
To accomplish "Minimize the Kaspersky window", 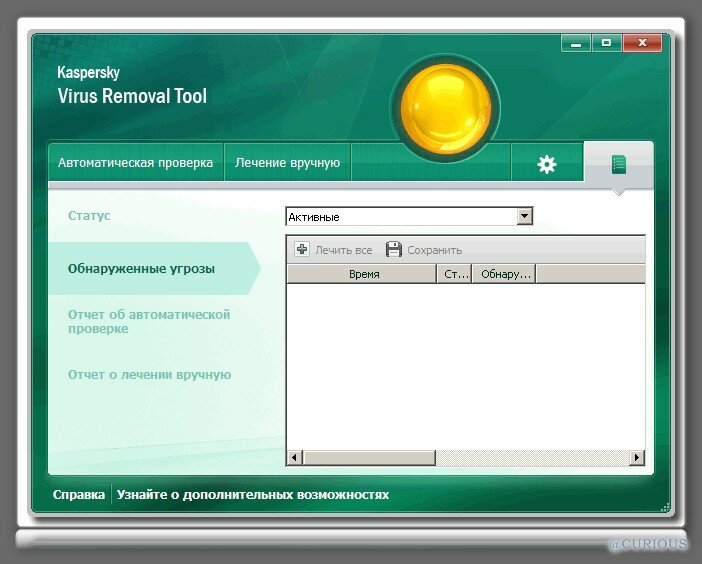I will (x=576, y=44).
